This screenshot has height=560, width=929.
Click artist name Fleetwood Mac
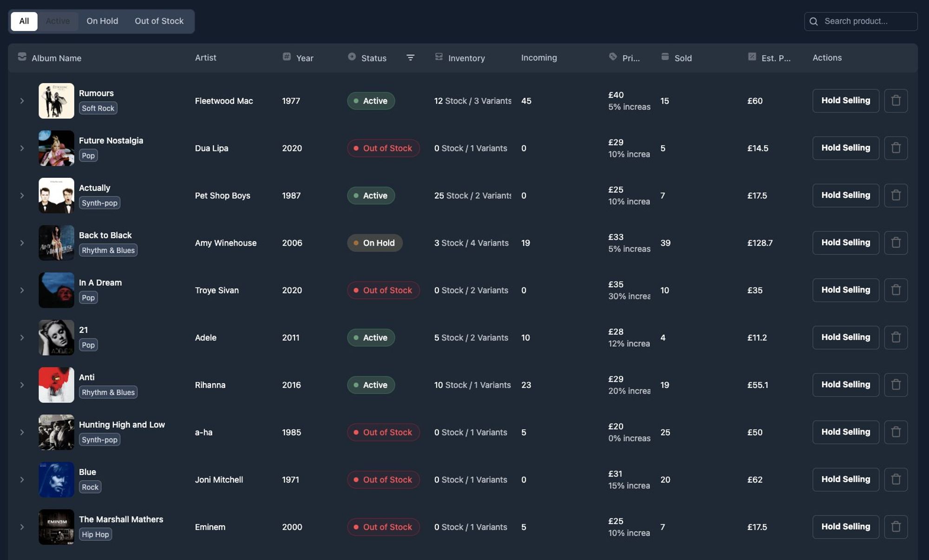pyautogui.click(x=224, y=101)
